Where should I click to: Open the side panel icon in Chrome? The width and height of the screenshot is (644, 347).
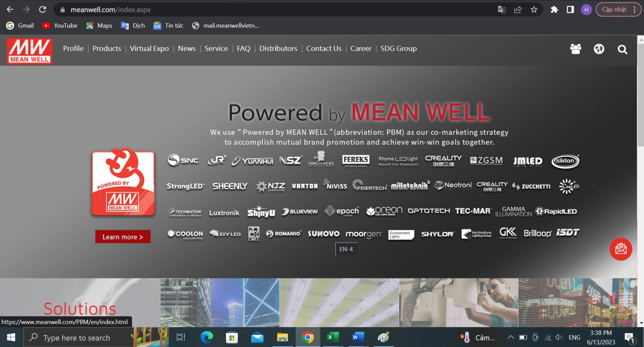(570, 9)
